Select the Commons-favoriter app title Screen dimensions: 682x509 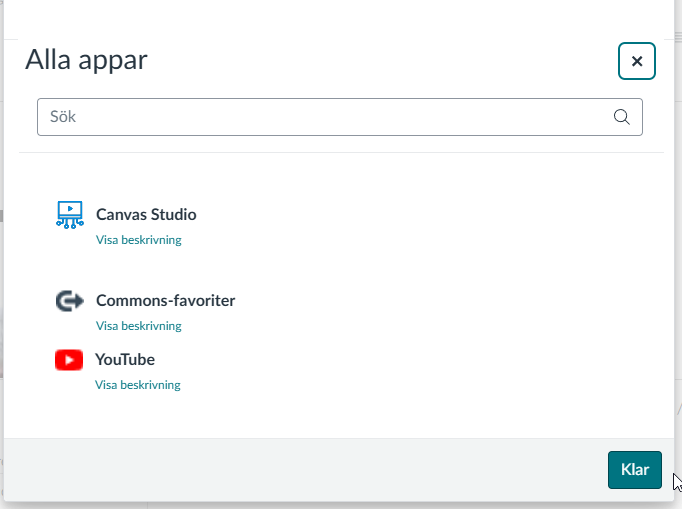(x=166, y=301)
